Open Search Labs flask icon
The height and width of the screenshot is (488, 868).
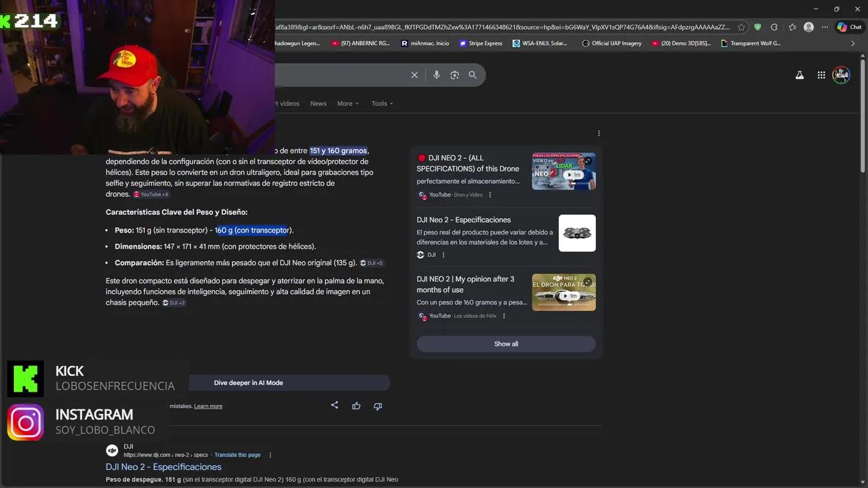(x=800, y=75)
